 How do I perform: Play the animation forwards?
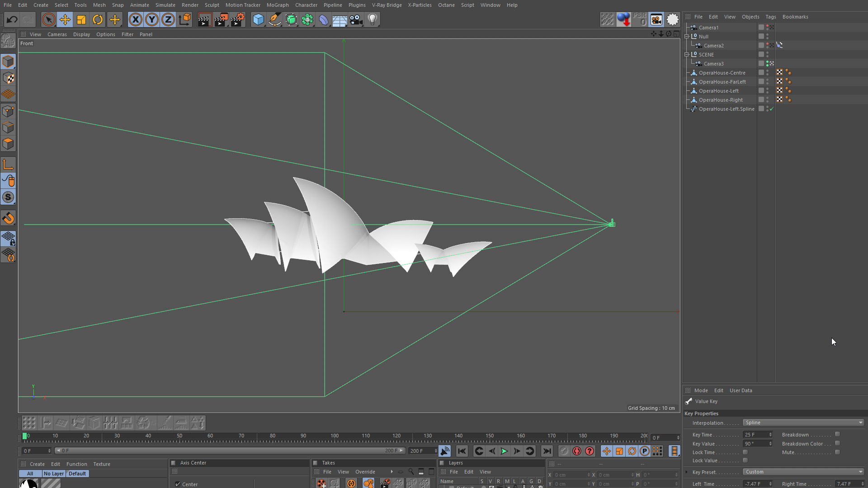coord(504,451)
